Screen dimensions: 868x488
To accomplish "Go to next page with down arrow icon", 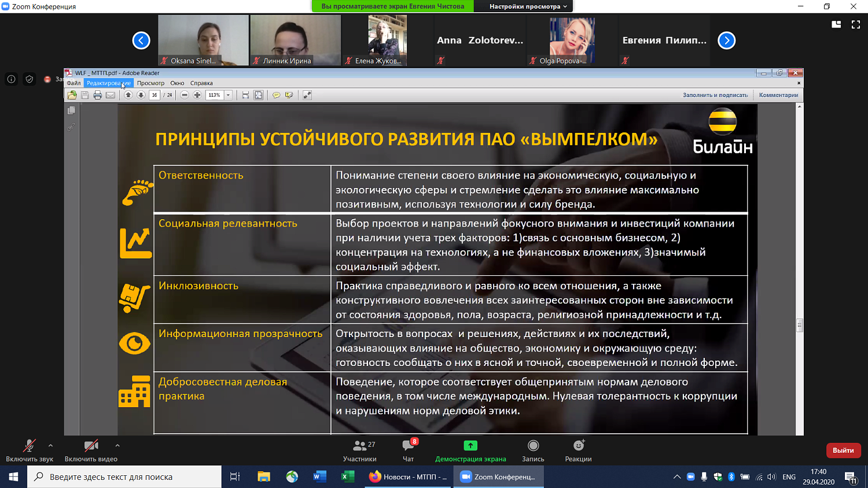I will coord(141,95).
